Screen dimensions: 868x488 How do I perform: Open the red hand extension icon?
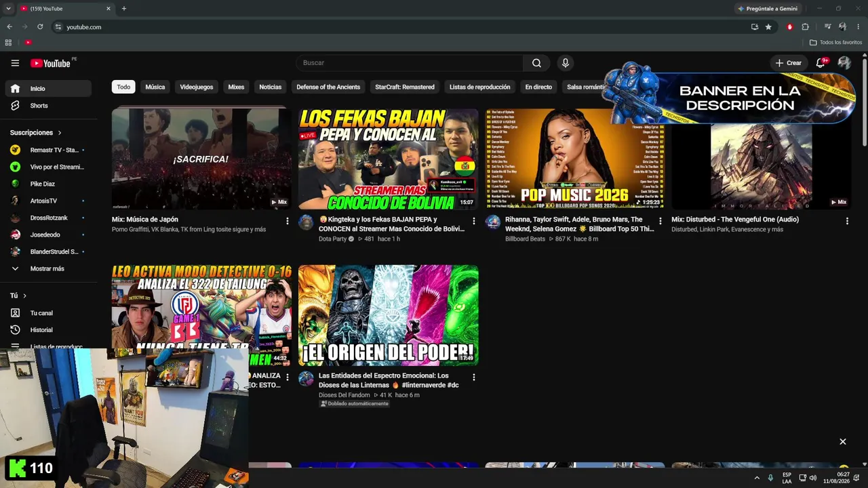(789, 27)
